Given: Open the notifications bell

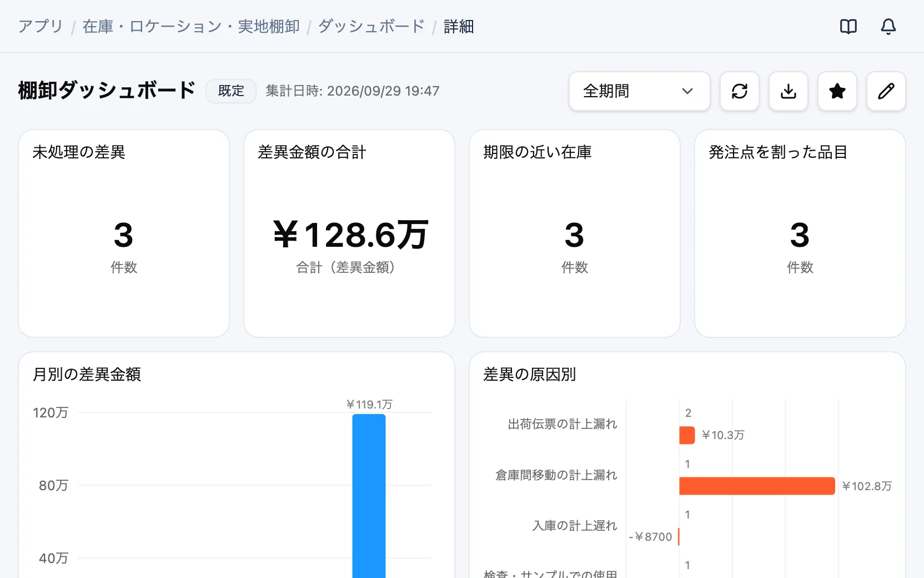Looking at the screenshot, I should 888,26.
